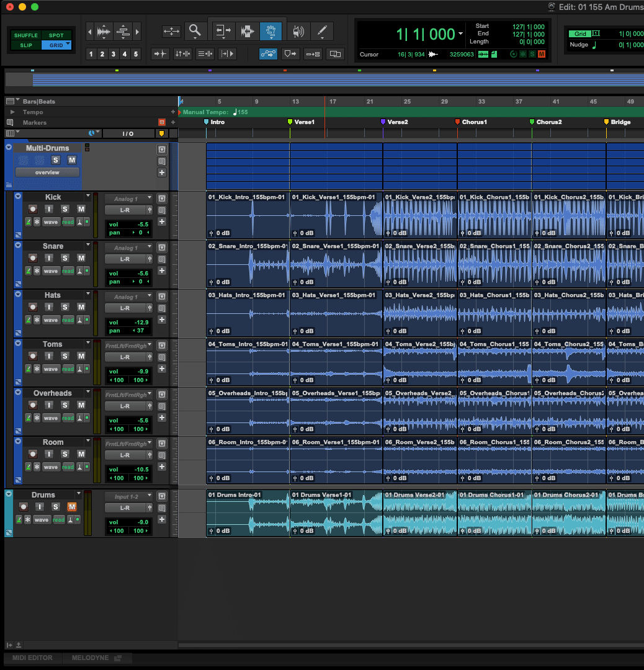Select the Scrubber speaker tool
This screenshot has height=670, width=644.
click(x=298, y=31)
